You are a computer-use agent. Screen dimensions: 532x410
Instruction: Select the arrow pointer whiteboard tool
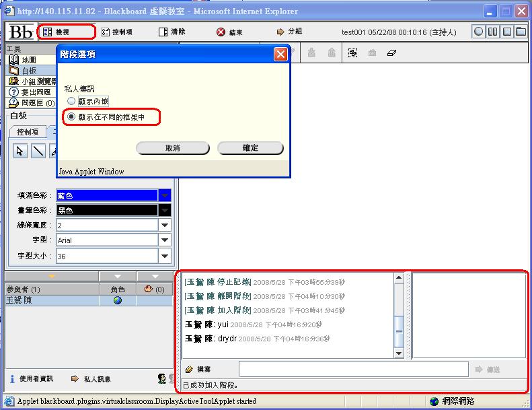coord(20,151)
